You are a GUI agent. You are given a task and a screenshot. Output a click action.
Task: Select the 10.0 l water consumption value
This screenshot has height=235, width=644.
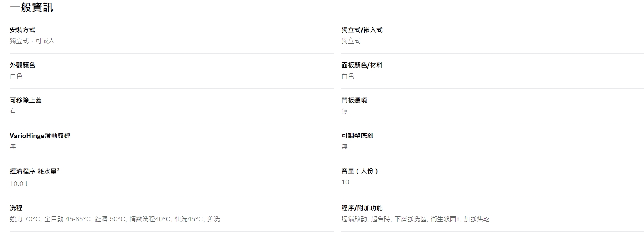19,184
